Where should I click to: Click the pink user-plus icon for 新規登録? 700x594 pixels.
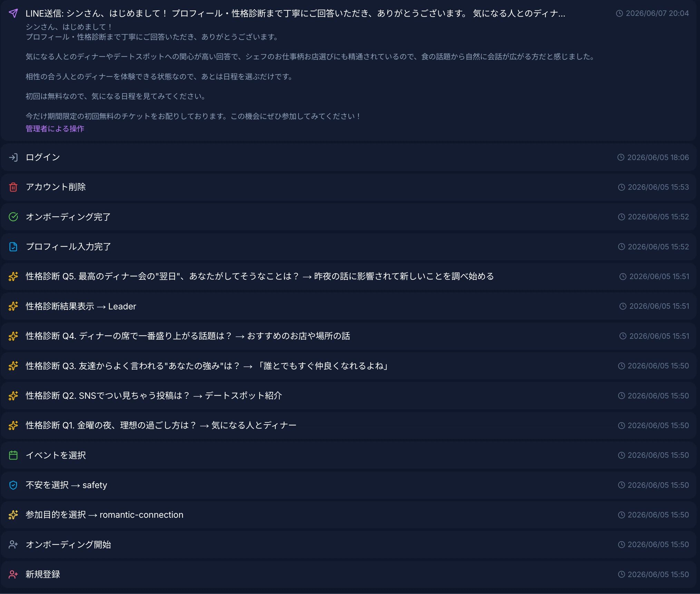(13, 575)
